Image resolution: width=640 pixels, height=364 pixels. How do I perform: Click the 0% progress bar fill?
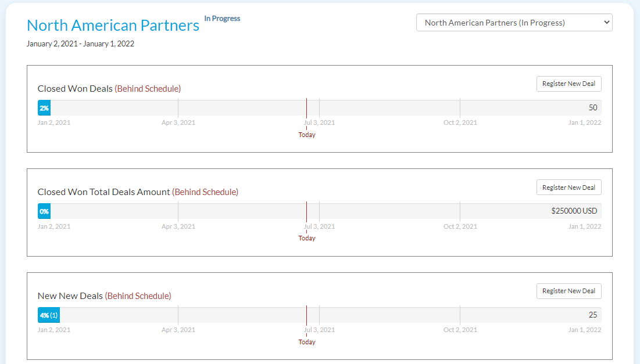44,211
